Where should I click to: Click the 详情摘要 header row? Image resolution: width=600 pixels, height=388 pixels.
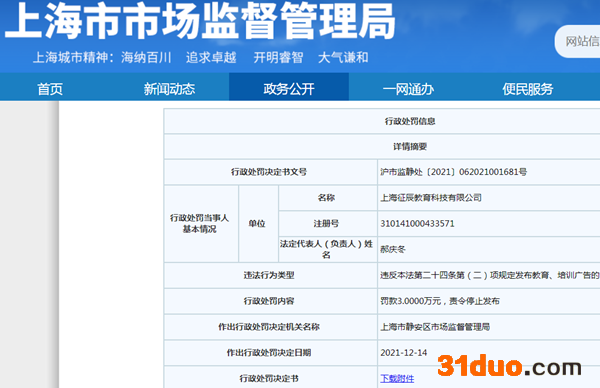[410, 147]
